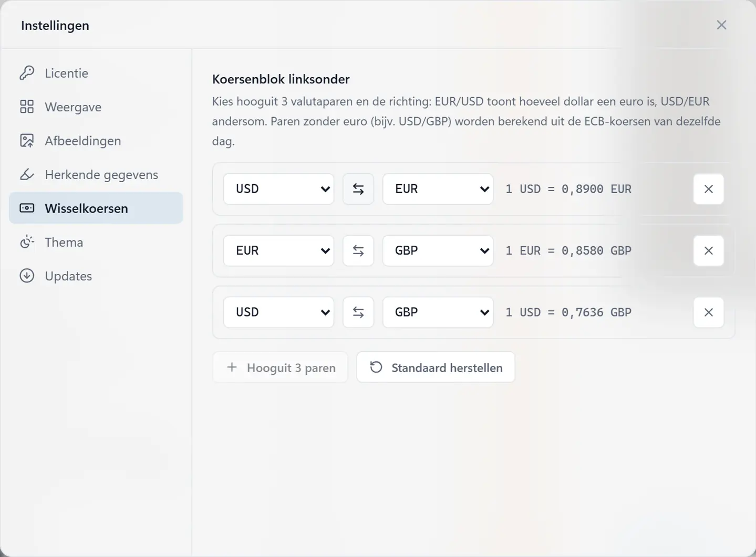Remove the EUR to GBP pair row
The image size is (756, 557).
pos(708,251)
